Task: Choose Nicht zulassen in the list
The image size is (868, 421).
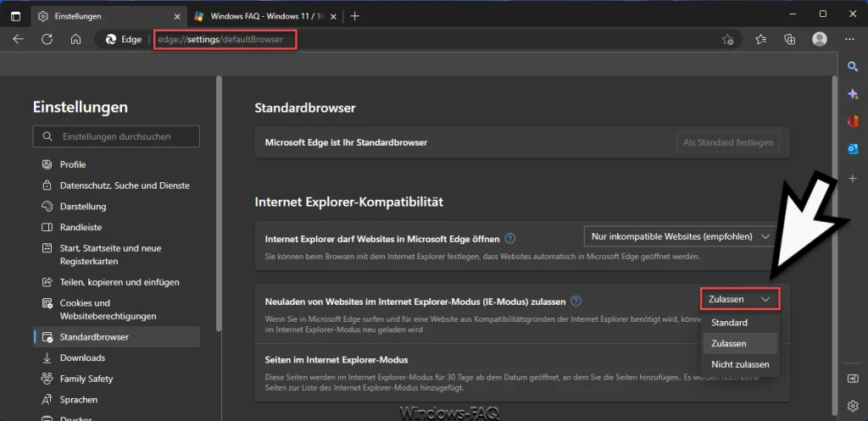Action: pyautogui.click(x=739, y=364)
